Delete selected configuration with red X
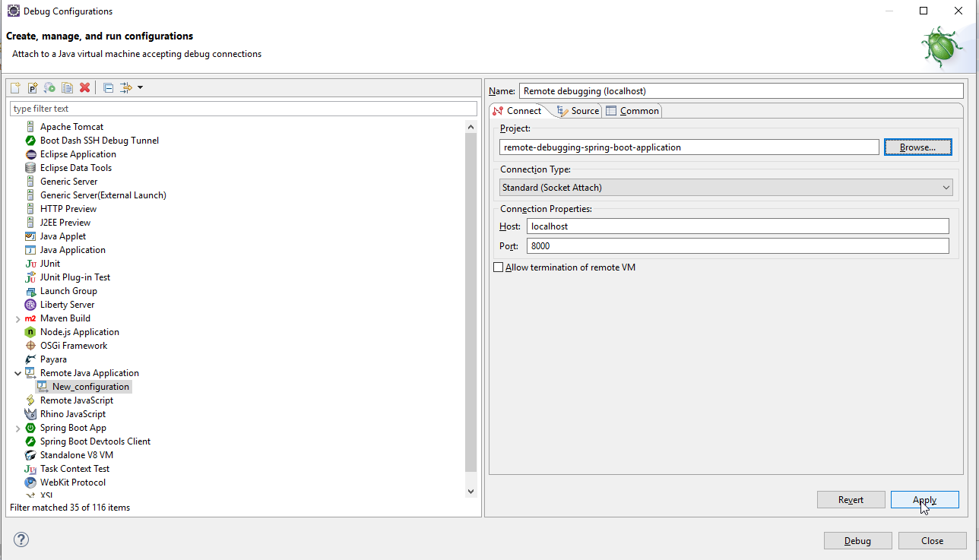The height and width of the screenshot is (560, 979). coord(85,87)
